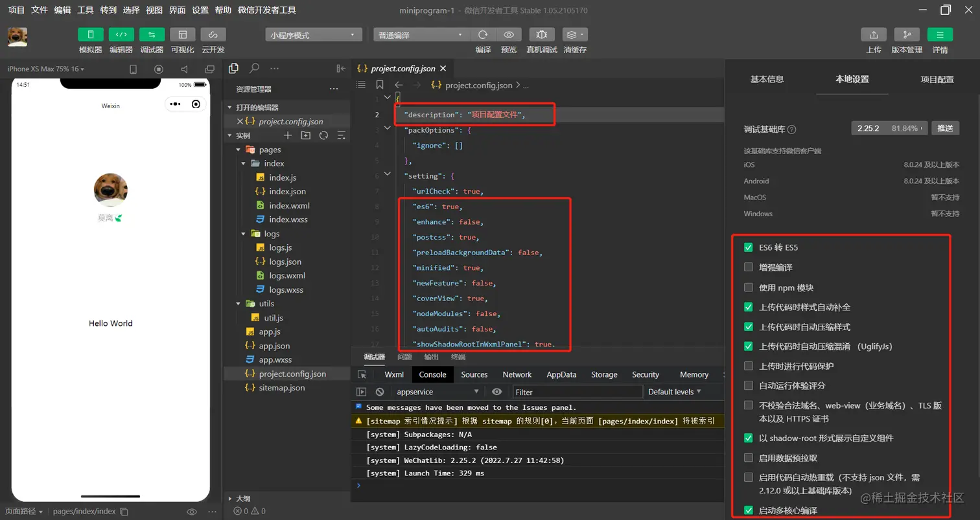Toggle the UglifyJs 自动压缩混淆 checkbox
Image resolution: width=980 pixels, height=520 pixels.
tap(749, 346)
